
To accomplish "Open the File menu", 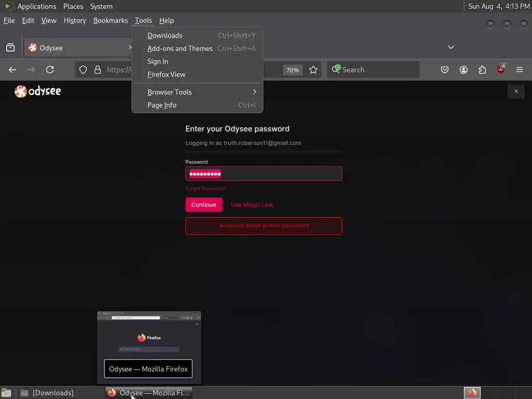I will click(x=9, y=20).
